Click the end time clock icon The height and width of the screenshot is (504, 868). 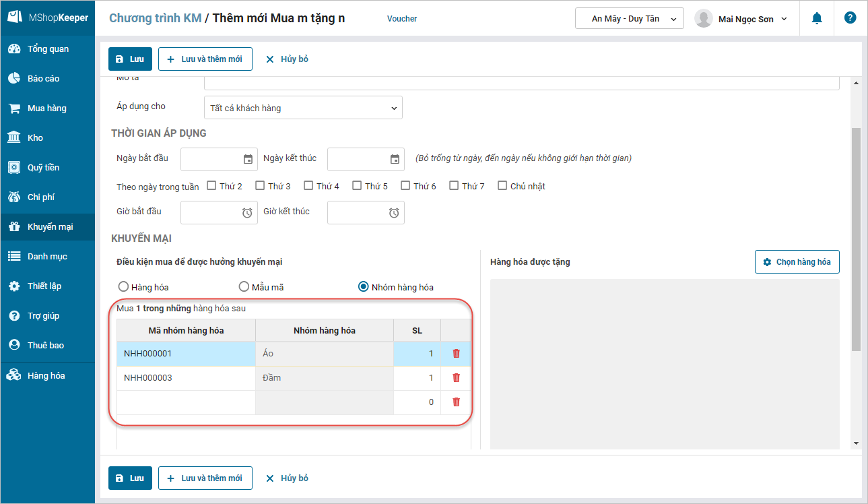394,213
